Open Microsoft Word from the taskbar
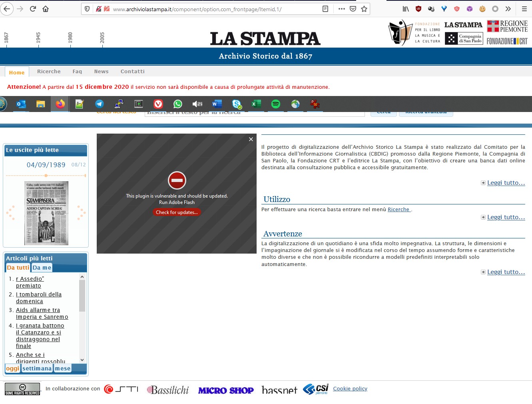Viewport: 532px width, 404px height. click(x=217, y=104)
